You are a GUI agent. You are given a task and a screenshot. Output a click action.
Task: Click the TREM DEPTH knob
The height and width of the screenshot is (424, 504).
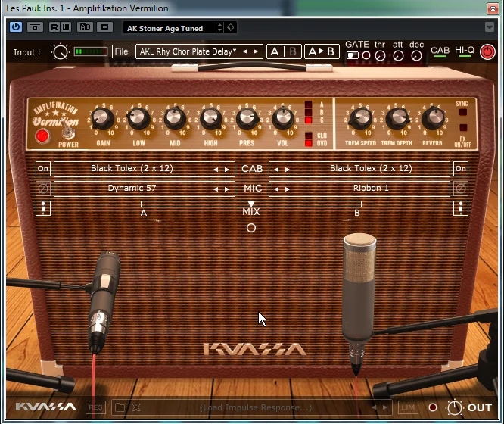[x=397, y=119]
